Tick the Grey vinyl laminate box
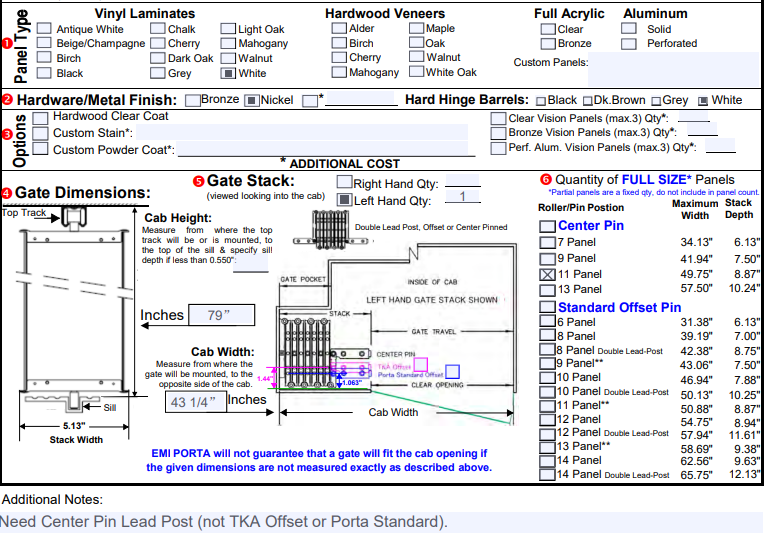 (x=158, y=73)
